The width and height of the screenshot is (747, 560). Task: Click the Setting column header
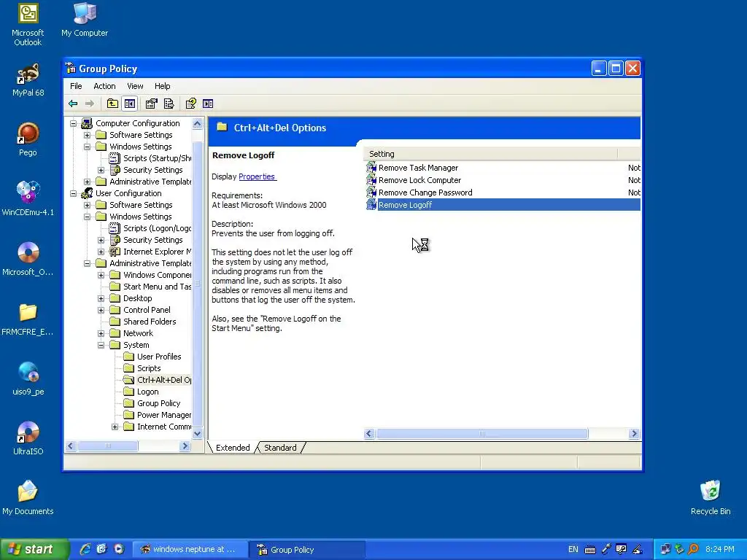point(491,154)
